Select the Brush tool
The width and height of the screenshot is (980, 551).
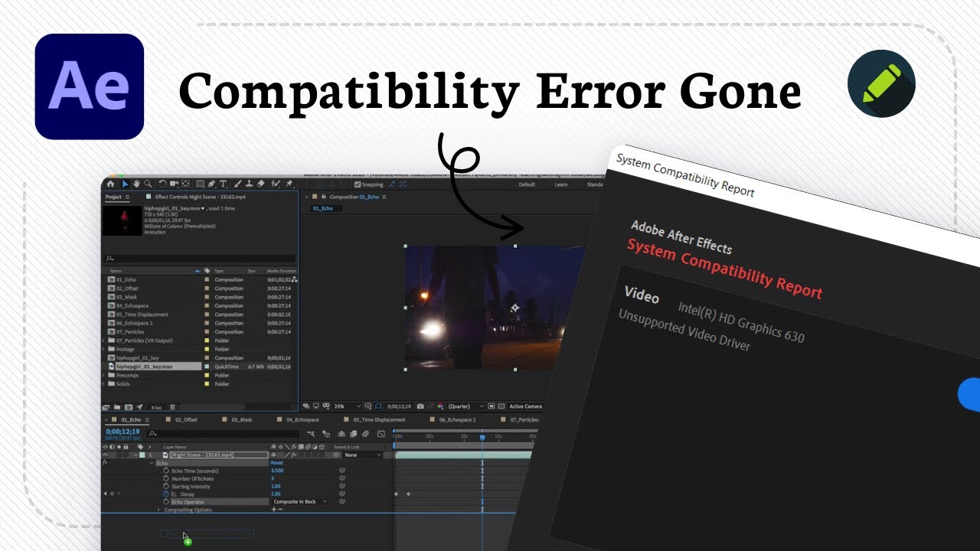pyautogui.click(x=237, y=184)
